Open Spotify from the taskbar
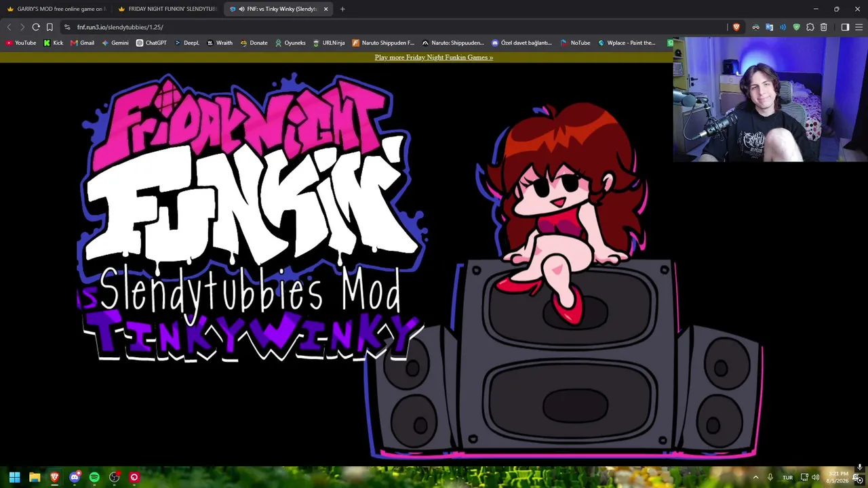Viewport: 868px width, 488px height. point(94,477)
